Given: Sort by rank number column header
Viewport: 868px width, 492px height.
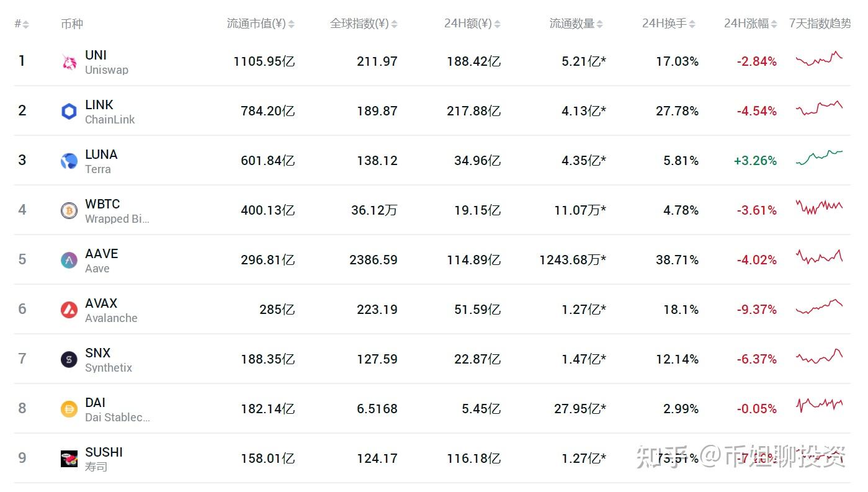Looking at the screenshot, I should pos(22,24).
